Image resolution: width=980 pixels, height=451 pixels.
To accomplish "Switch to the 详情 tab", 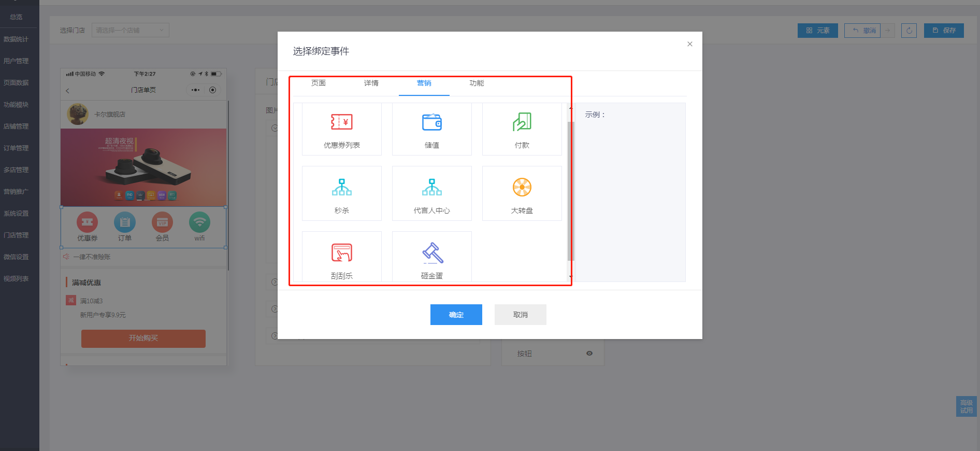I will [371, 83].
